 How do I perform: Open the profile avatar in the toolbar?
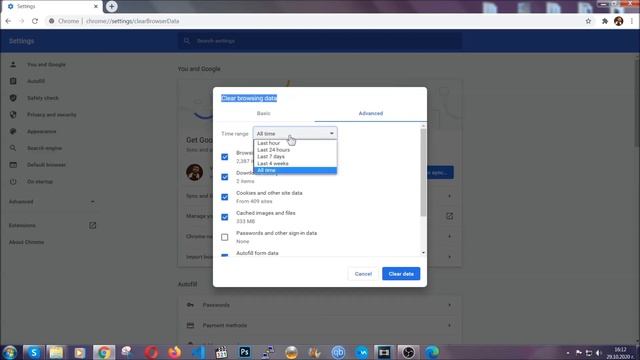618,21
